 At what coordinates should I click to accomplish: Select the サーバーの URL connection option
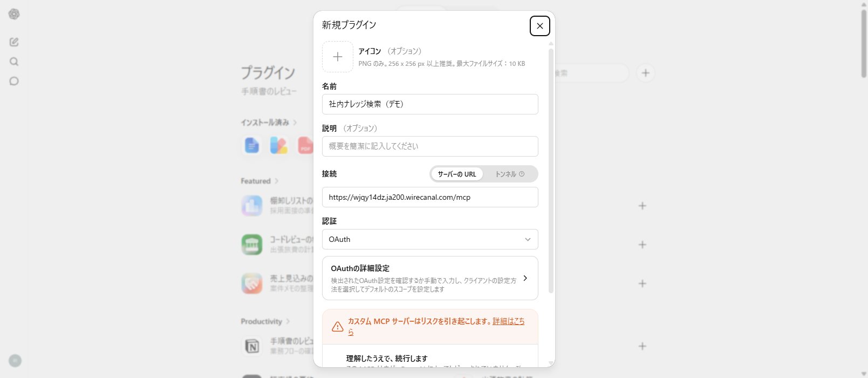click(x=457, y=174)
